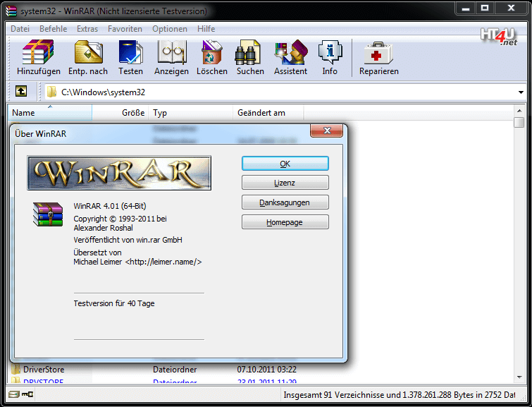The width and height of the screenshot is (532, 407).
Task: Click the Reparieren first-aid repair icon
Action: point(378,53)
